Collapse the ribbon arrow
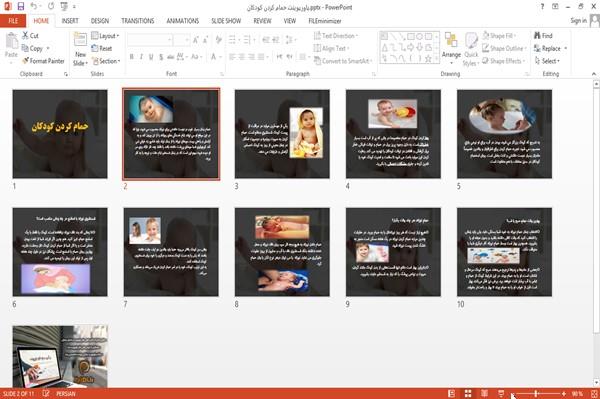The image size is (600, 399). pyautogui.click(x=594, y=74)
